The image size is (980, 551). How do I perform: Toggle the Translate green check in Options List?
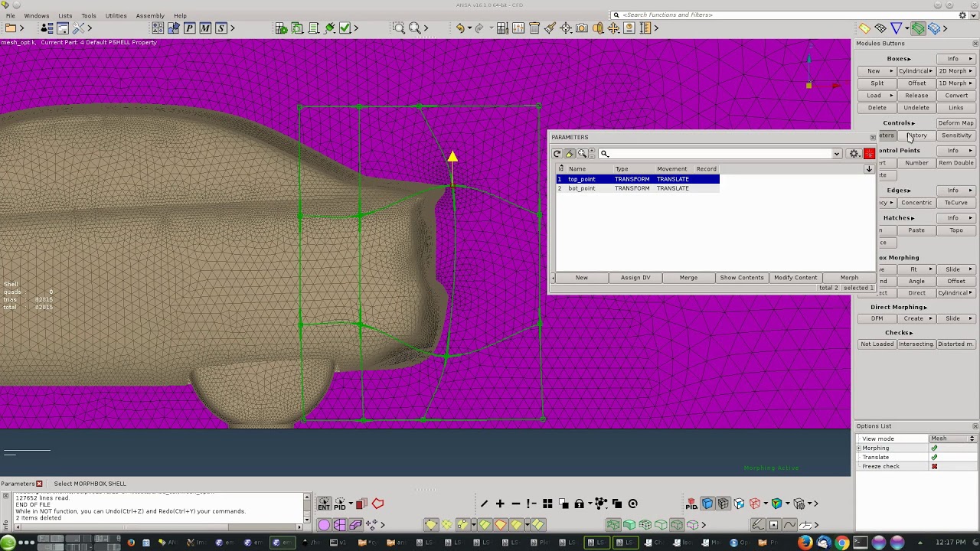pyautogui.click(x=934, y=458)
